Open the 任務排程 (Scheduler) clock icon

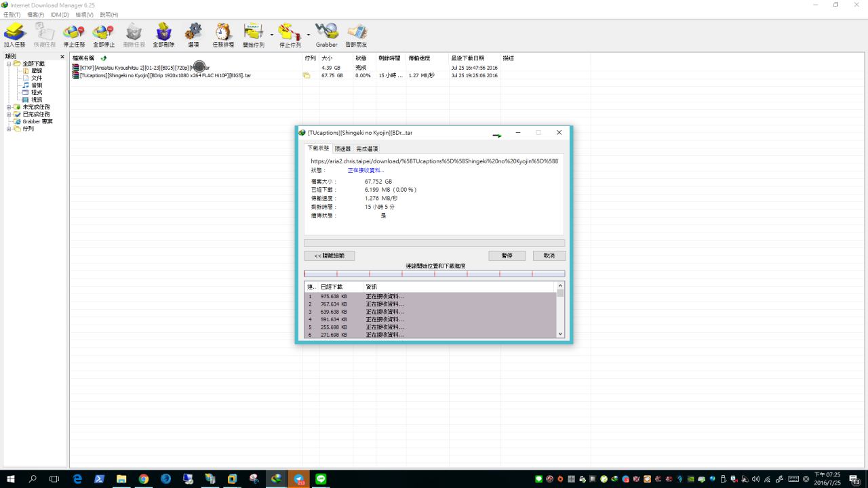223,35
